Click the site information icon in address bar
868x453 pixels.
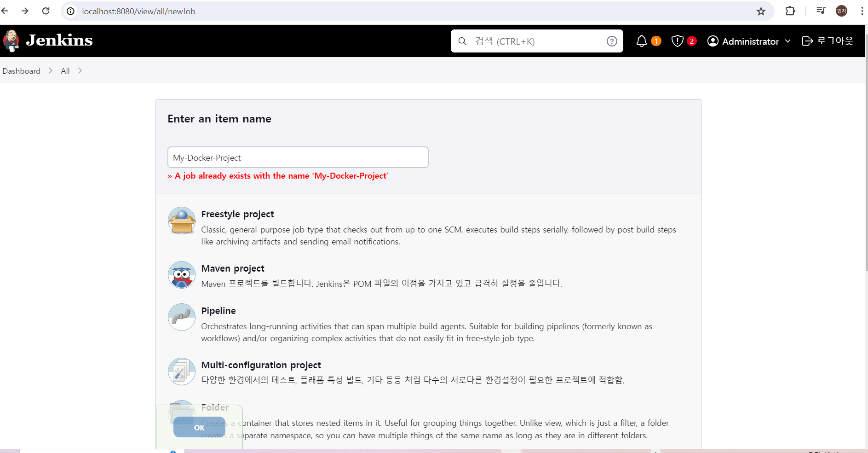(x=70, y=11)
